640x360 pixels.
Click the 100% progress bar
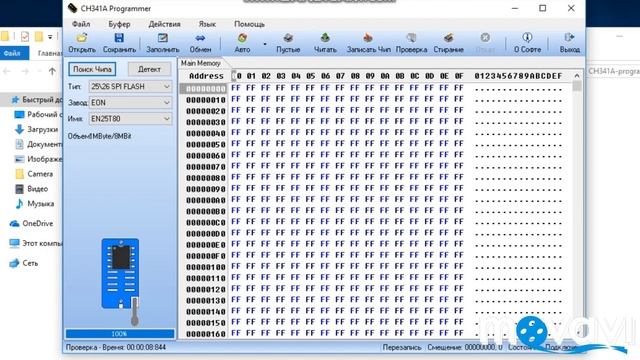[120, 334]
